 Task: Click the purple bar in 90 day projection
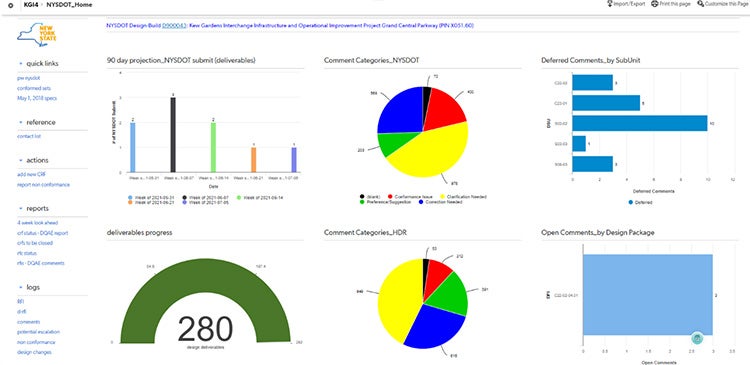tap(294, 160)
